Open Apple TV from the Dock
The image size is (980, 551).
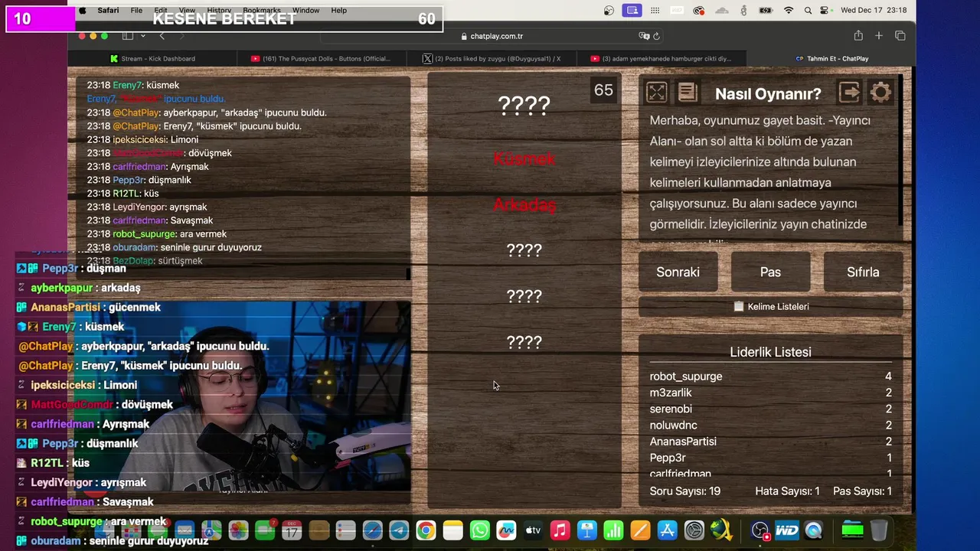[533, 530]
